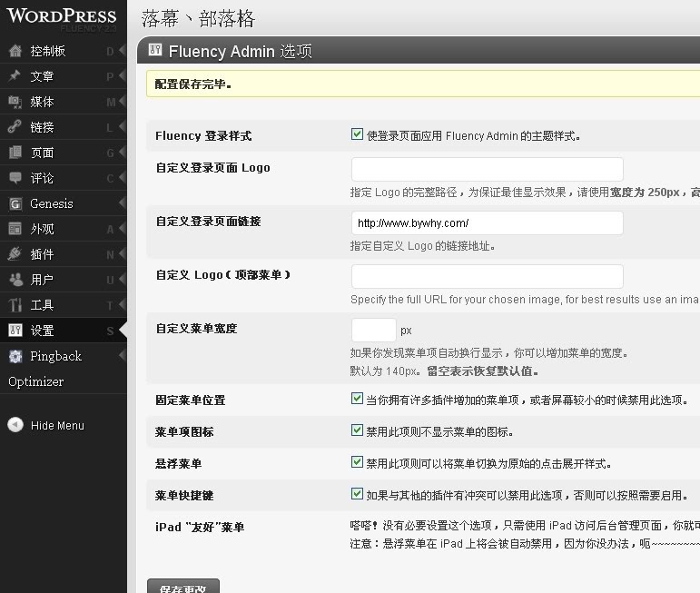Disable the 悬浮菜单 checkbox
Screen dimensions: 700x593
click(357, 462)
